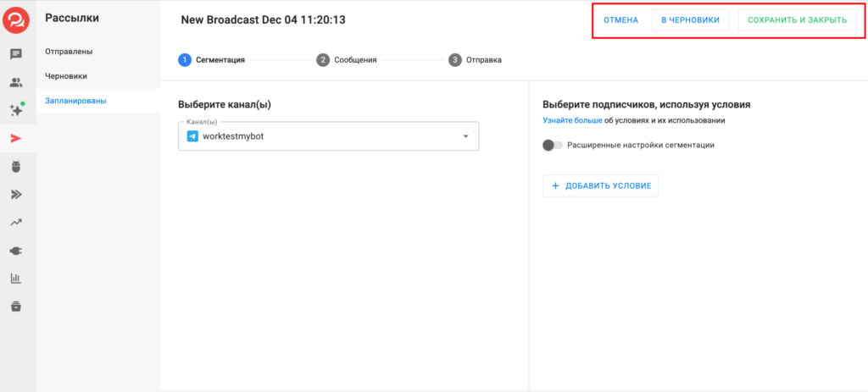The height and width of the screenshot is (392, 868).
Task: Click the double chevron sequences icon
Action: 16,195
